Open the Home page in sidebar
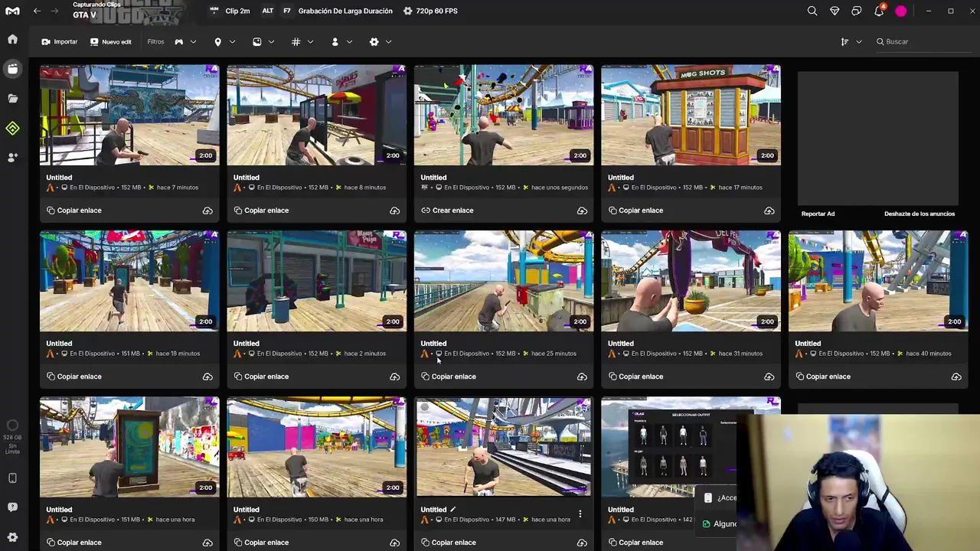980x551 pixels. tap(12, 39)
